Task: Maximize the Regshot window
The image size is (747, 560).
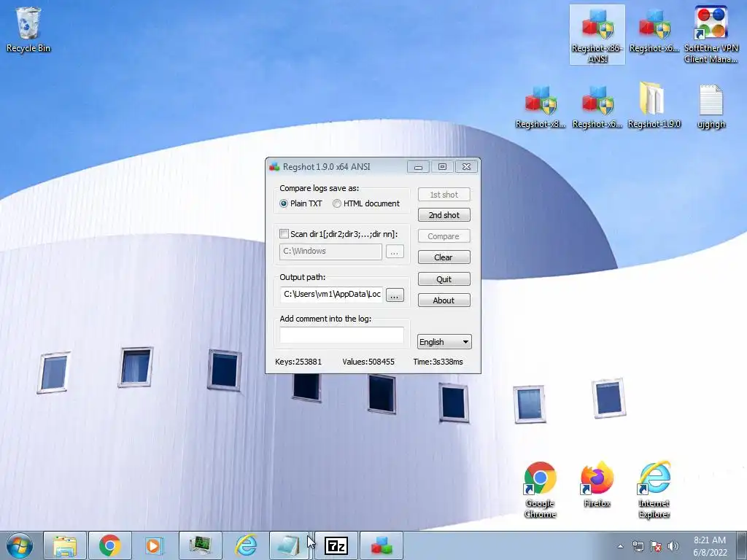Action: click(442, 167)
